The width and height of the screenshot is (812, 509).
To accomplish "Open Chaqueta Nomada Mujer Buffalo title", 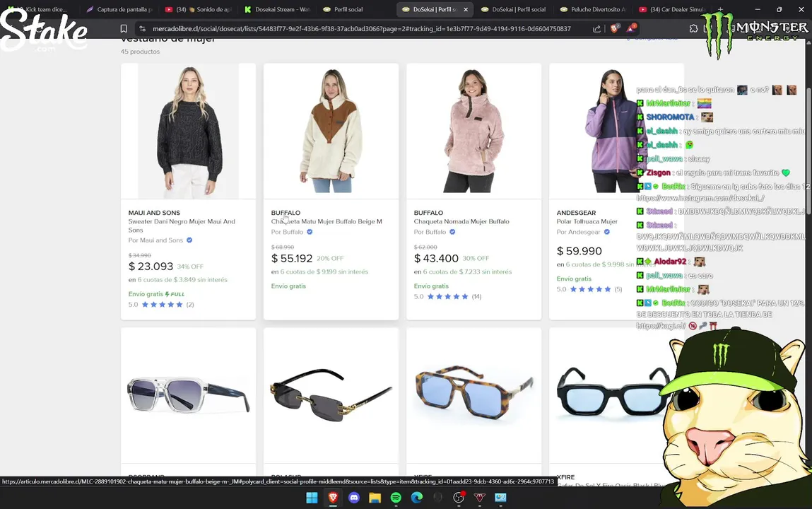I will pyautogui.click(x=461, y=221).
